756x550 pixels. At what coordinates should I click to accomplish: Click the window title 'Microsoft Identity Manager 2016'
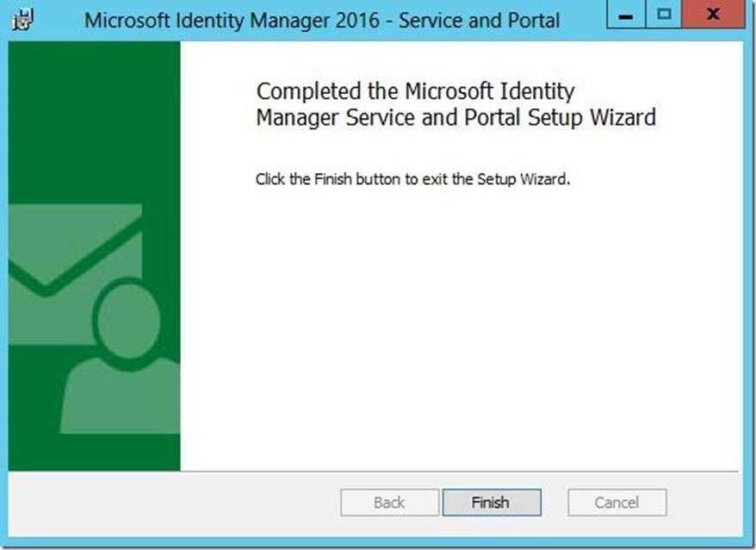pyautogui.click(x=322, y=21)
